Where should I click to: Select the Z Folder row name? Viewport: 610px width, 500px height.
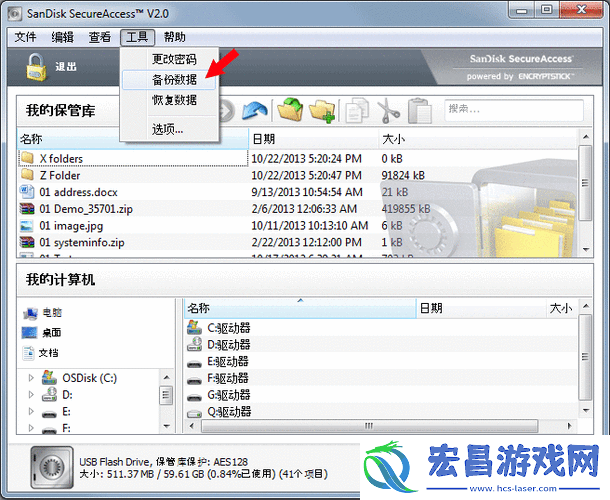60,175
